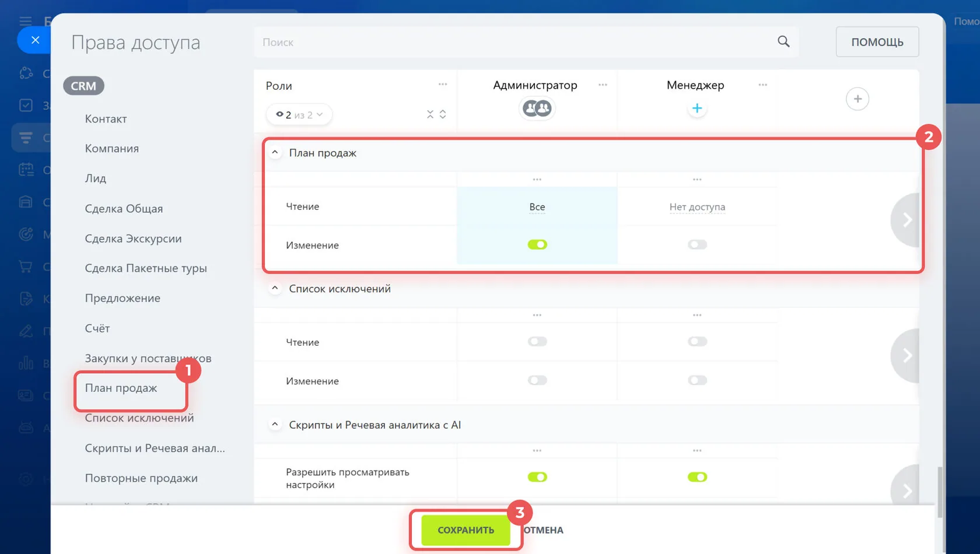
Task: Open Сделка Общая in left menu
Action: 124,208
